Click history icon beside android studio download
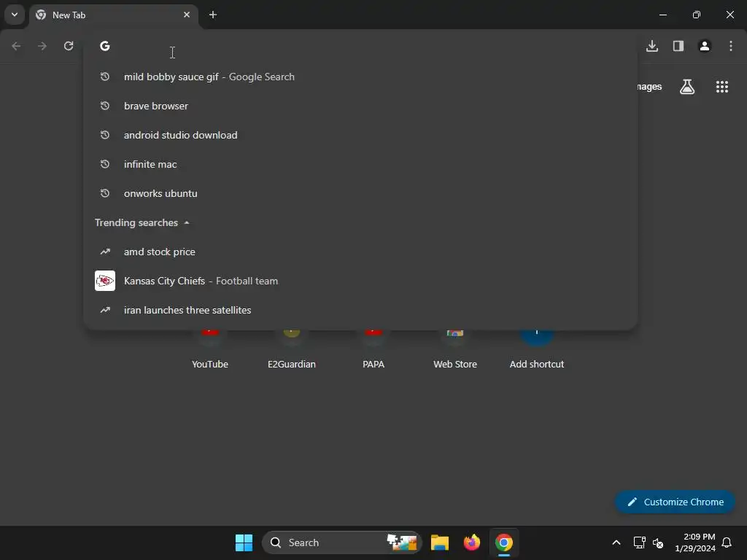 coord(105,135)
